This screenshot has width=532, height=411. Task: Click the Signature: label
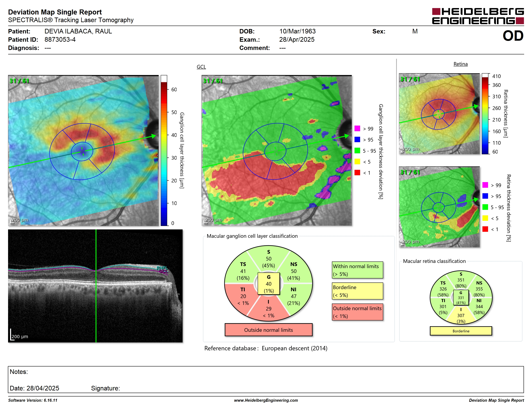105,388
